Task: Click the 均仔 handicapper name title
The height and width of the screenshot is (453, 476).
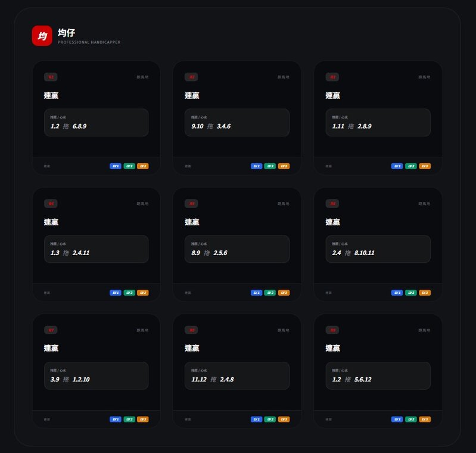Action: click(x=66, y=32)
